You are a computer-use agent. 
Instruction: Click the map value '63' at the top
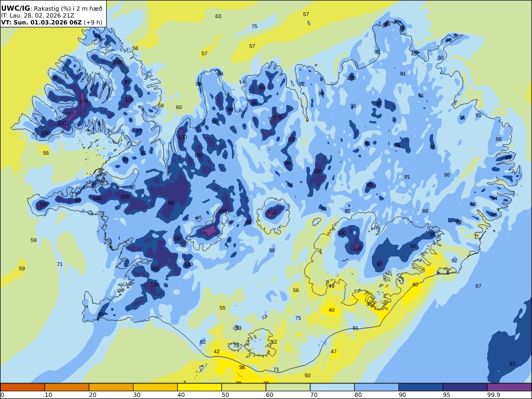click(218, 16)
